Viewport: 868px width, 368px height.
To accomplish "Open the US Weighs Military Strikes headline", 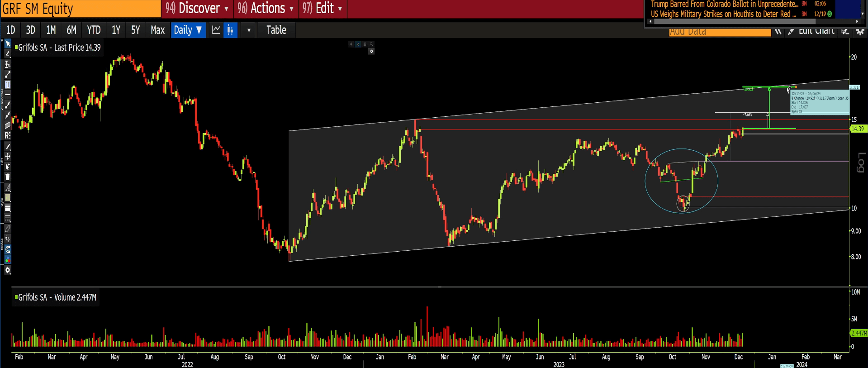I will click(x=723, y=14).
